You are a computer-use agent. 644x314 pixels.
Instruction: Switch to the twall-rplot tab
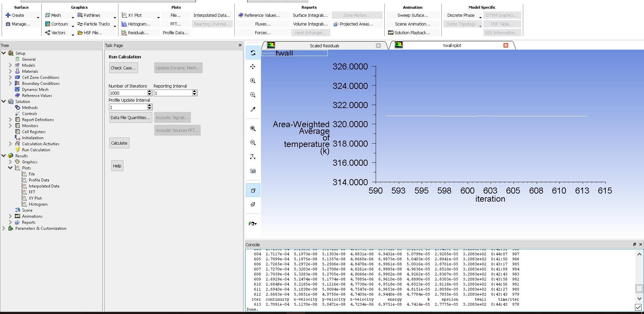[452, 45]
